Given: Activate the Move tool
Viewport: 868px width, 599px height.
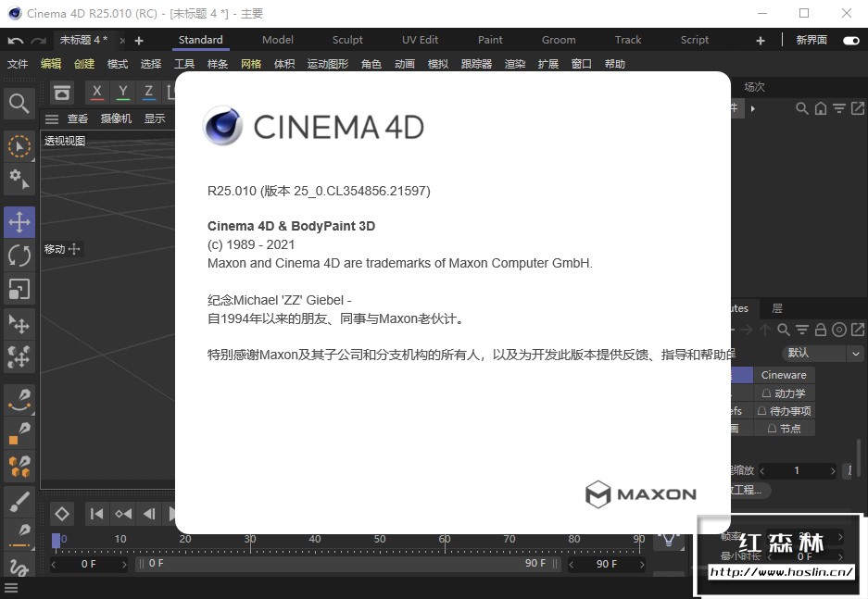Looking at the screenshot, I should click(x=19, y=222).
